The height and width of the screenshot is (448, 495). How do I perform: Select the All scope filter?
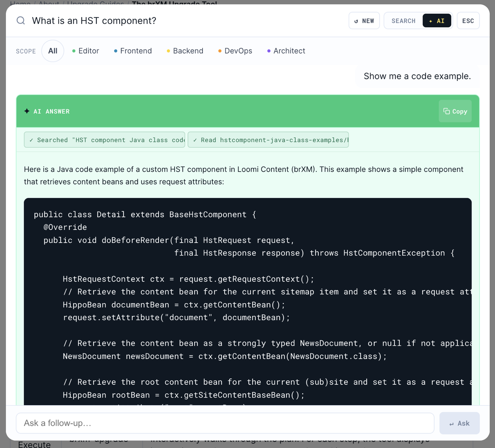pos(53,51)
